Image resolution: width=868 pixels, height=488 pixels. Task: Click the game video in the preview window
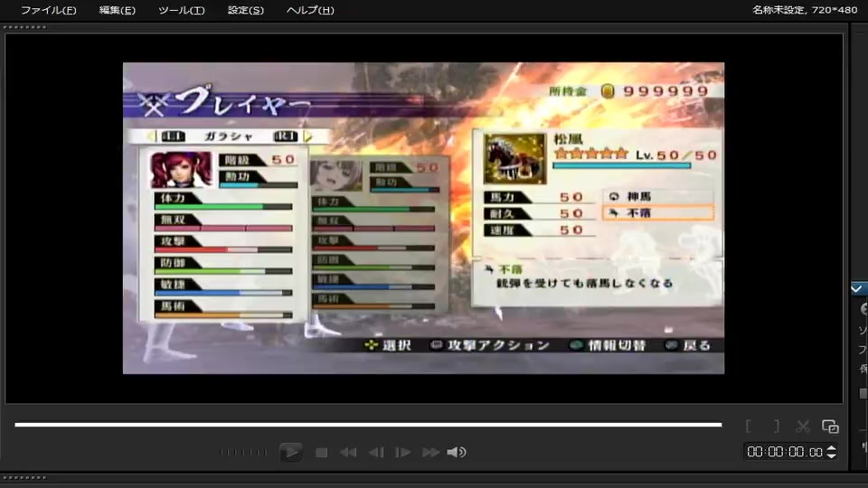[x=423, y=218]
